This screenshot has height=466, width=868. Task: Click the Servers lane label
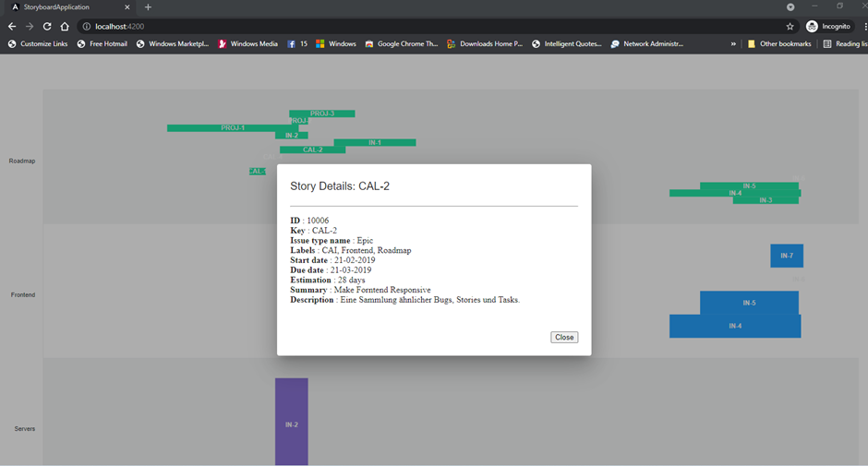[x=24, y=429]
